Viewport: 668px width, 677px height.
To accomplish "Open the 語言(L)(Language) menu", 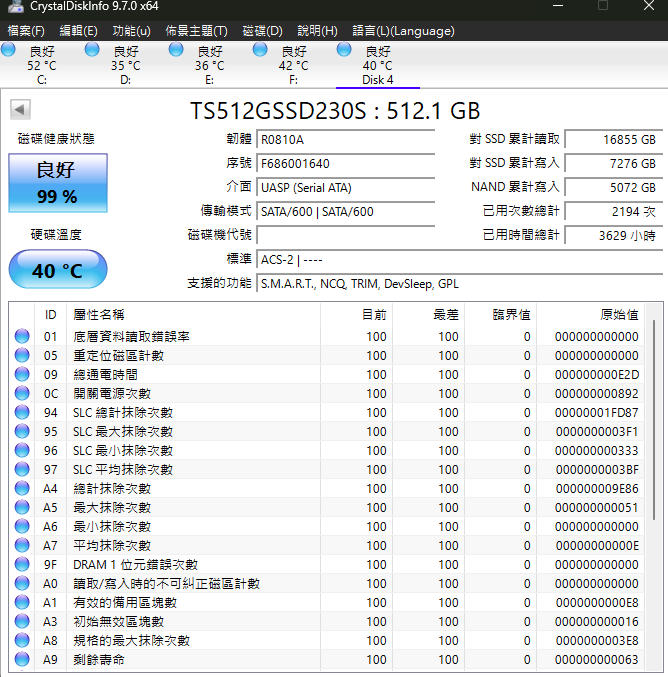I will pos(403,31).
